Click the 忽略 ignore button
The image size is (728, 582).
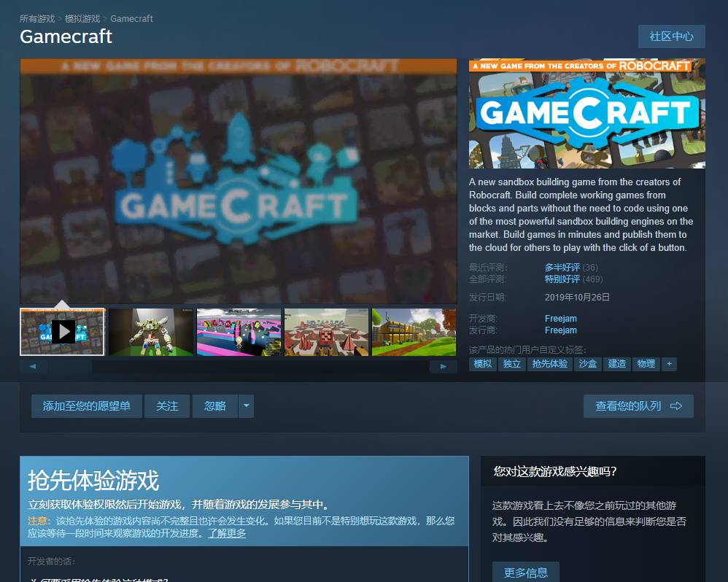click(x=215, y=406)
